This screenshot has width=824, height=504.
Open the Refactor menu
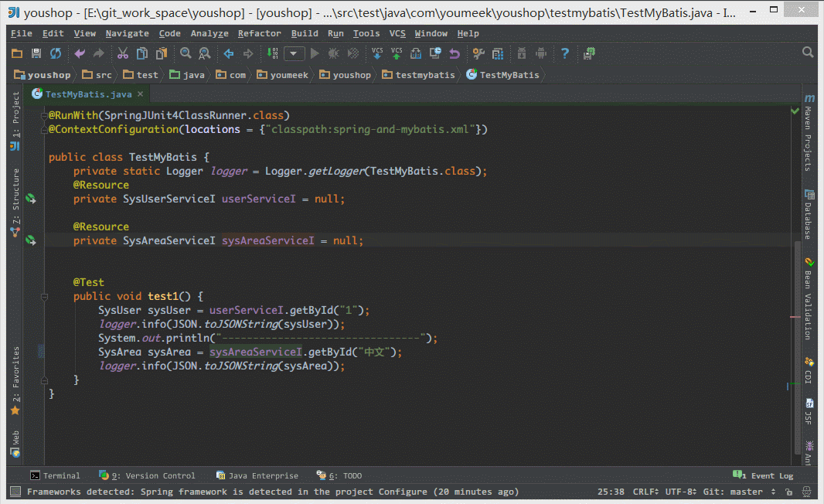[x=260, y=33]
